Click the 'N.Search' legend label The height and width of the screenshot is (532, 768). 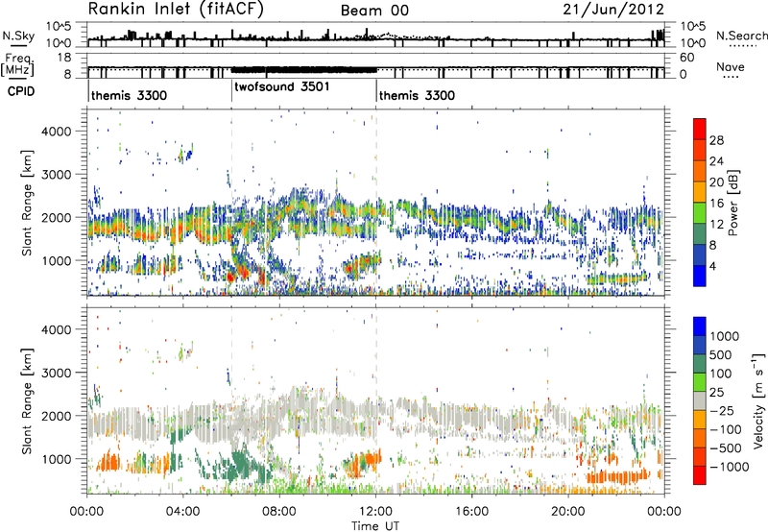point(741,36)
